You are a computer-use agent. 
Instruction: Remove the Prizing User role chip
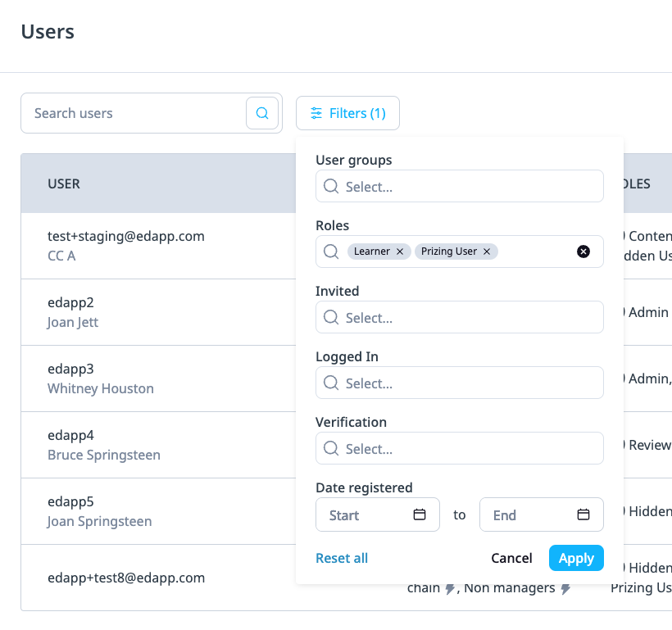487,252
